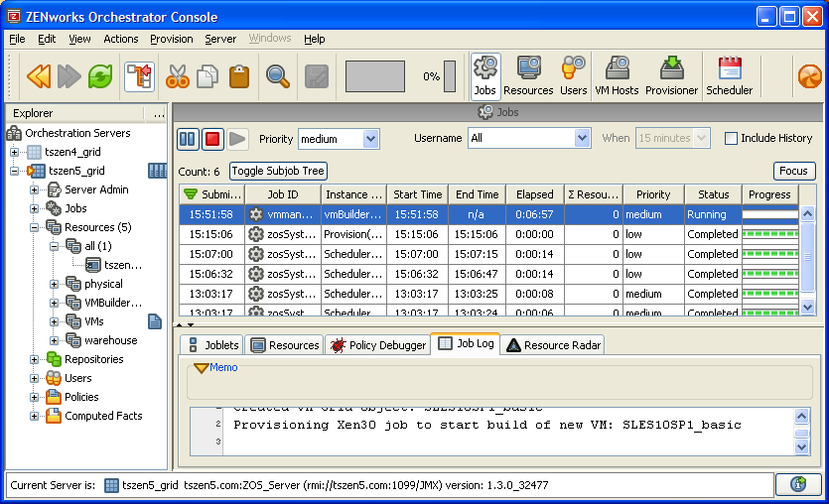Viewport: 829px width, 504px height.
Task: Open the Scheduler view
Action: click(x=729, y=76)
